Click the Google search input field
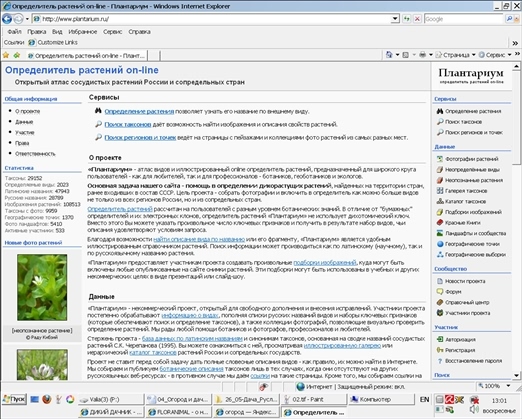 (465, 19)
